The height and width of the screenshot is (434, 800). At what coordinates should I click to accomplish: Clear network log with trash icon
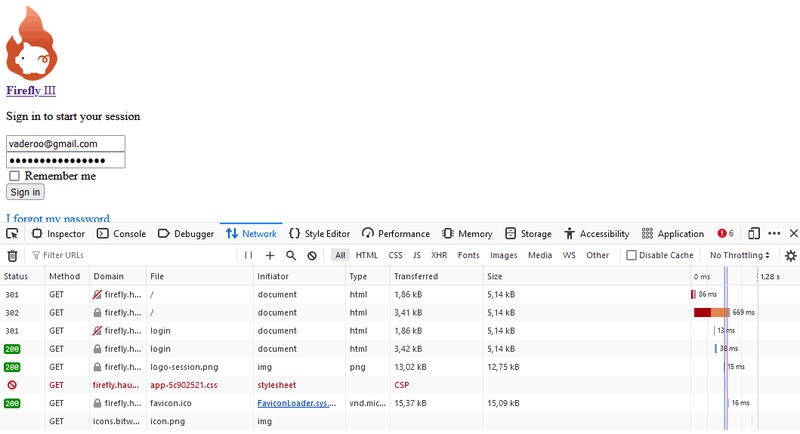(12, 256)
